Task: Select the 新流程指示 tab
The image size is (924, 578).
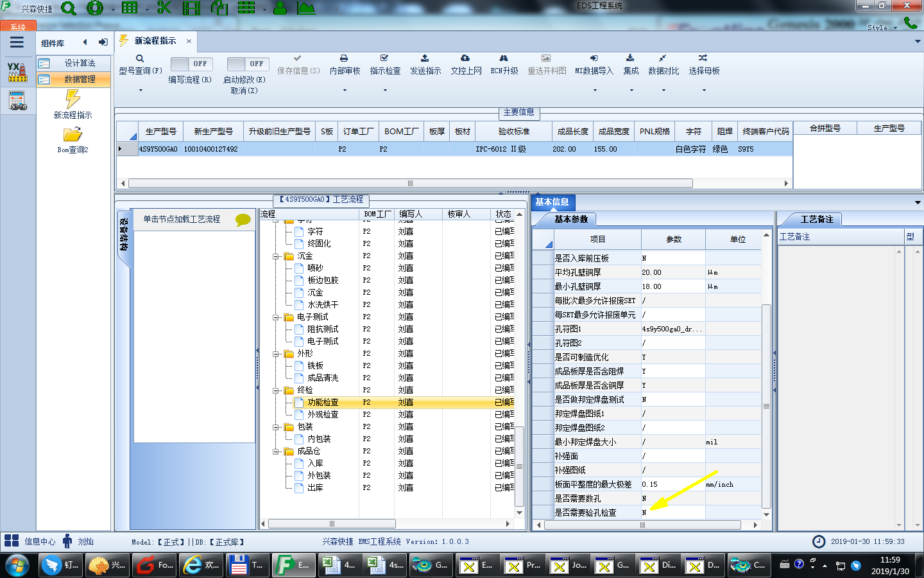Action: (x=155, y=41)
